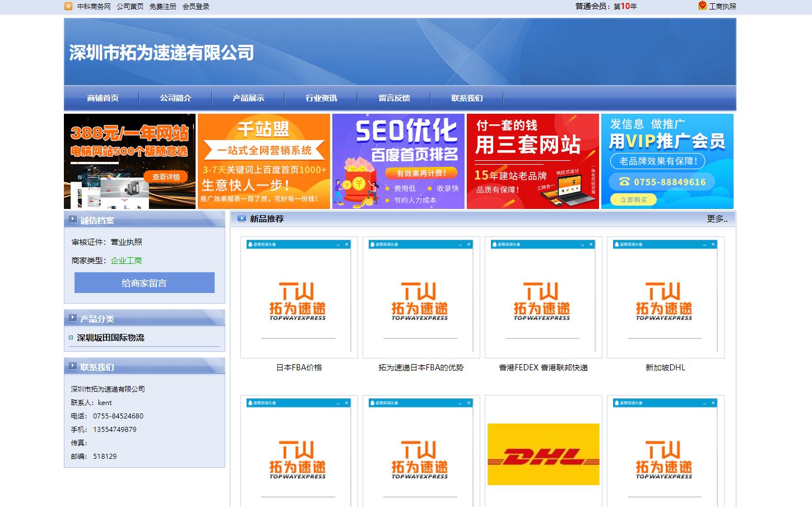Open the 会员登录 login link
The width and height of the screenshot is (812, 507).
[x=196, y=7]
